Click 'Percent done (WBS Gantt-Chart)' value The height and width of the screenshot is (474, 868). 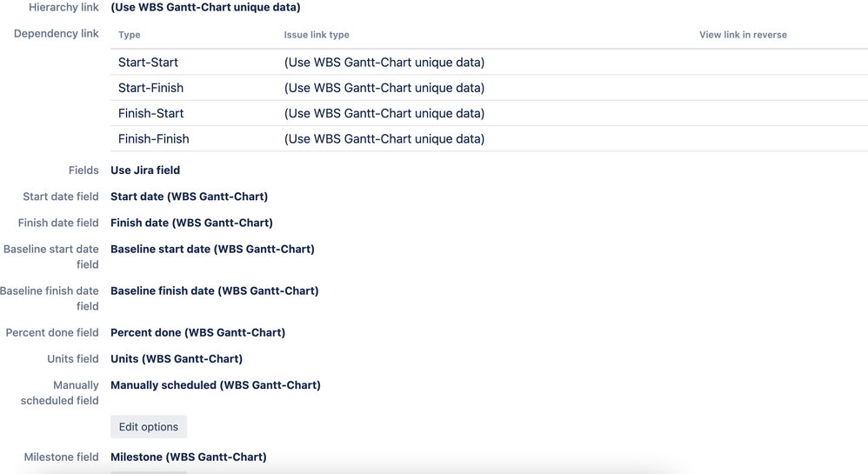coord(197,332)
